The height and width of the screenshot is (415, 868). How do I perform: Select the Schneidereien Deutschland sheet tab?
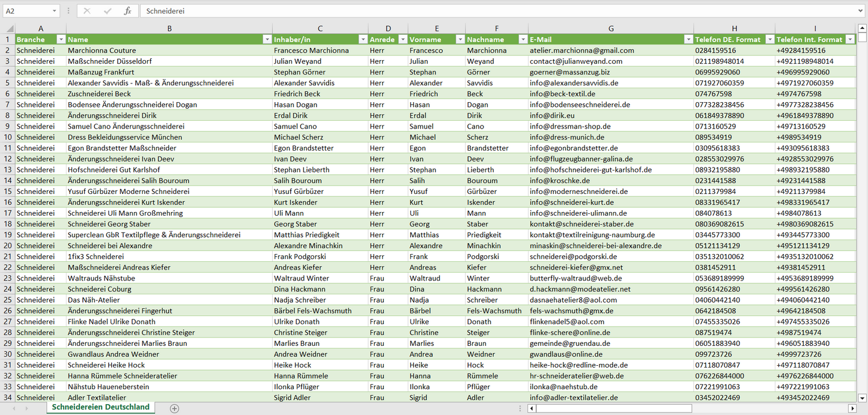click(100, 407)
